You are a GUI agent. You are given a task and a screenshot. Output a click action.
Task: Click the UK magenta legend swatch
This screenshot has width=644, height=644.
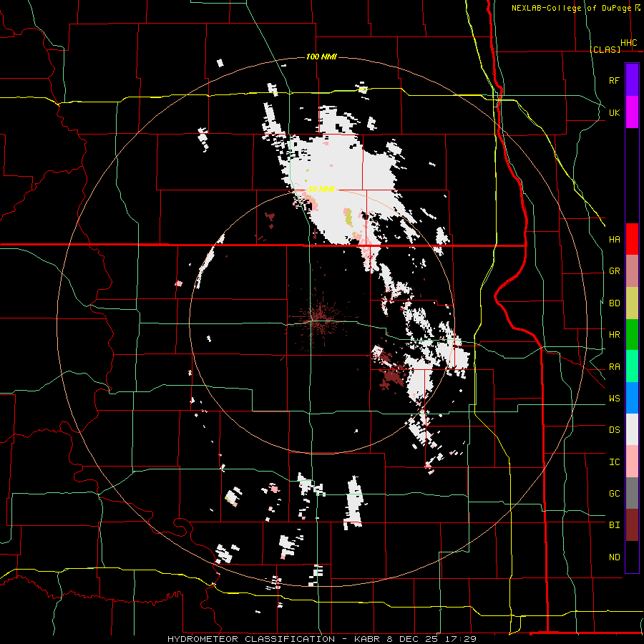[x=632, y=112]
